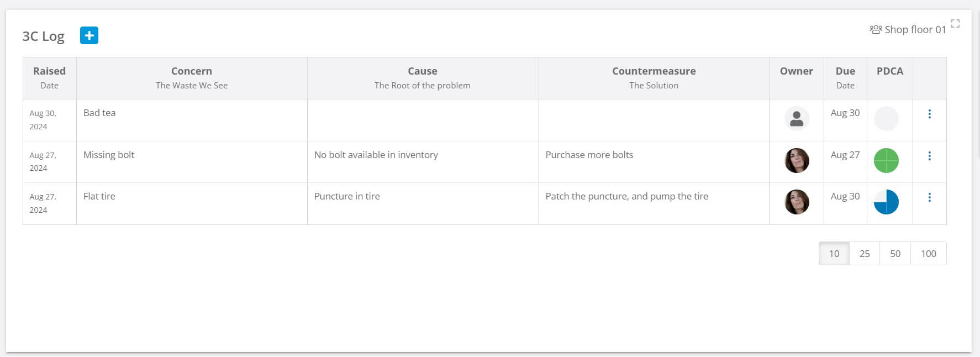Image resolution: width=980 pixels, height=357 pixels.
Task: Click the partial PDCA circle for Flat tire
Action: coord(887,203)
